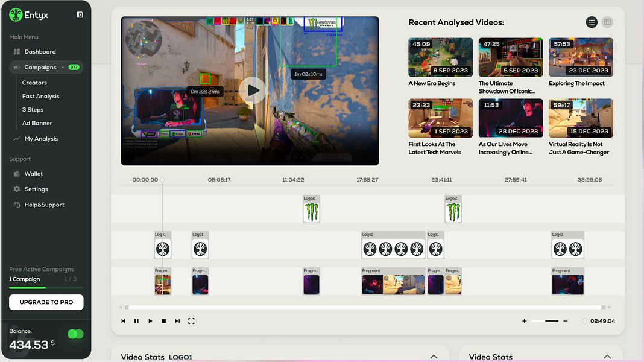This screenshot has height=362, width=644.
Task: Adjust the timeline zoom slider
Action: [x=545, y=321]
